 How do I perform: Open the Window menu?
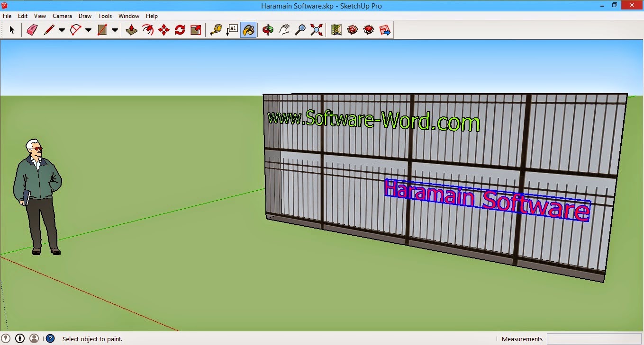pyautogui.click(x=129, y=16)
